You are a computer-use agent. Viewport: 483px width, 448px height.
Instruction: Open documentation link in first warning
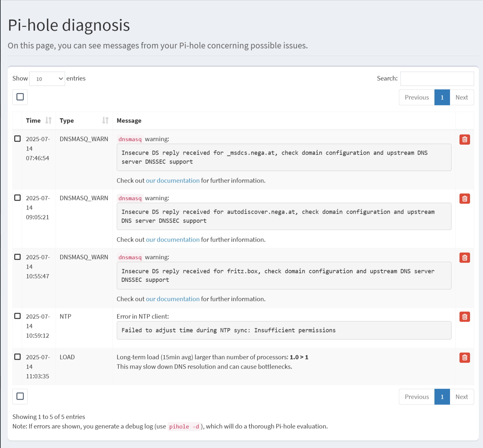coord(173,181)
